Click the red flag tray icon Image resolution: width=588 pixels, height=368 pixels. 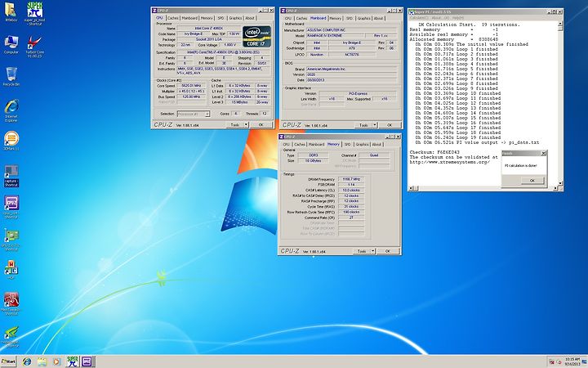pos(551,362)
